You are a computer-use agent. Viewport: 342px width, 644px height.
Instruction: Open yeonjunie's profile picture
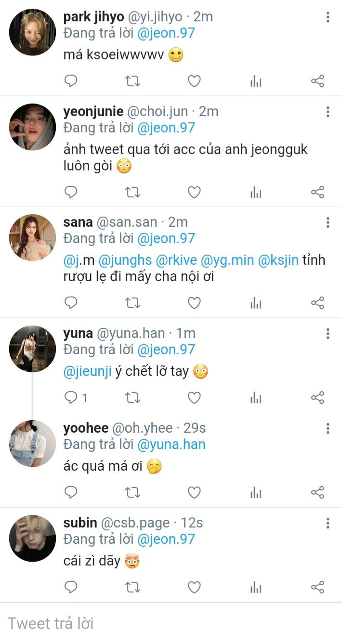[33, 127]
